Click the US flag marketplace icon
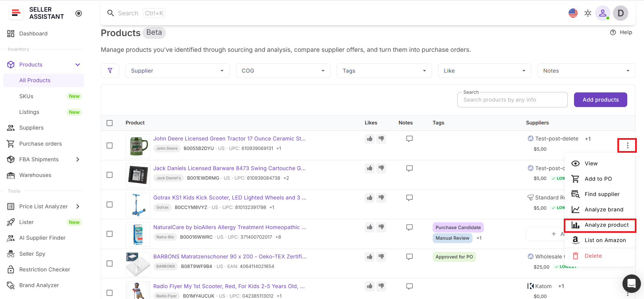Viewport: 644px width, 299px height. click(573, 13)
